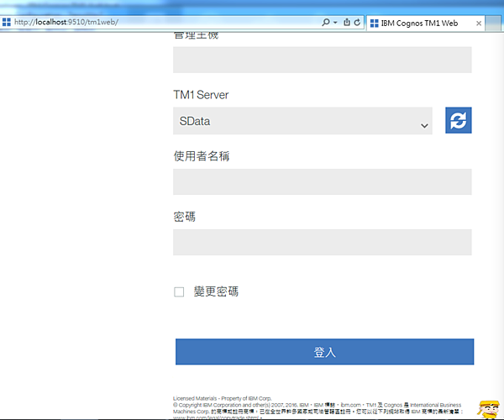Open the address bar search dropdown arrow
The height and width of the screenshot is (420, 504).
[335, 23]
